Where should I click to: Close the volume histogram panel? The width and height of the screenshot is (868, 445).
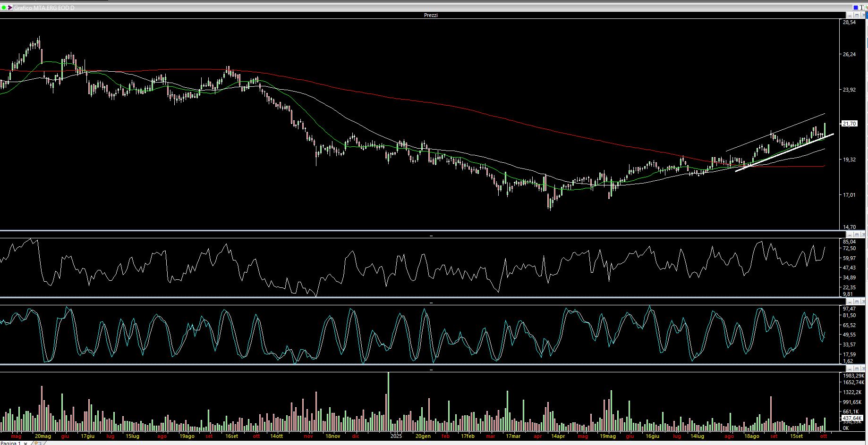(863, 369)
